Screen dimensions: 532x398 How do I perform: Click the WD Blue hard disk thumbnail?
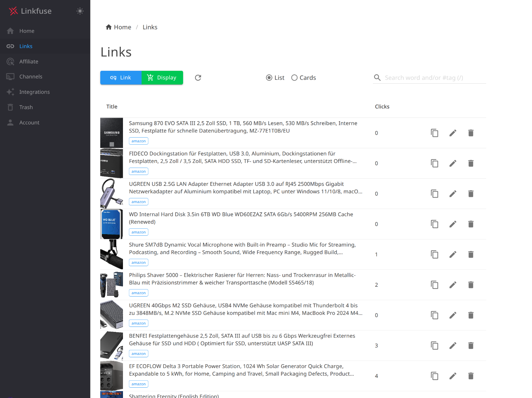click(112, 224)
